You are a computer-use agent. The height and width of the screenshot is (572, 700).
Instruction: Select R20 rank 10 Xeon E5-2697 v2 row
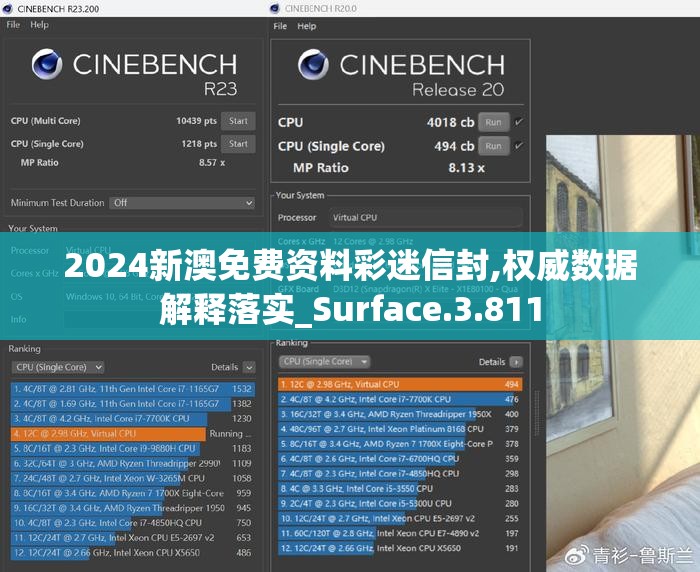click(x=400, y=518)
